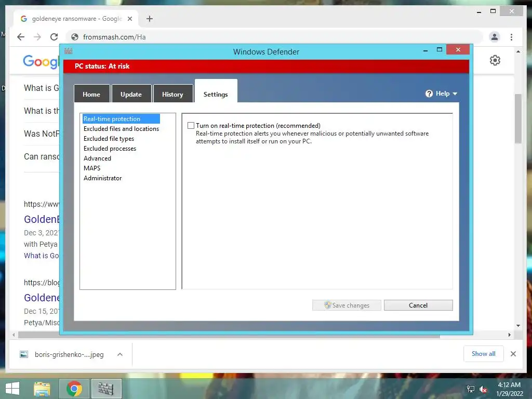Click the jpeg file icon in downloads bar

(x=24, y=354)
